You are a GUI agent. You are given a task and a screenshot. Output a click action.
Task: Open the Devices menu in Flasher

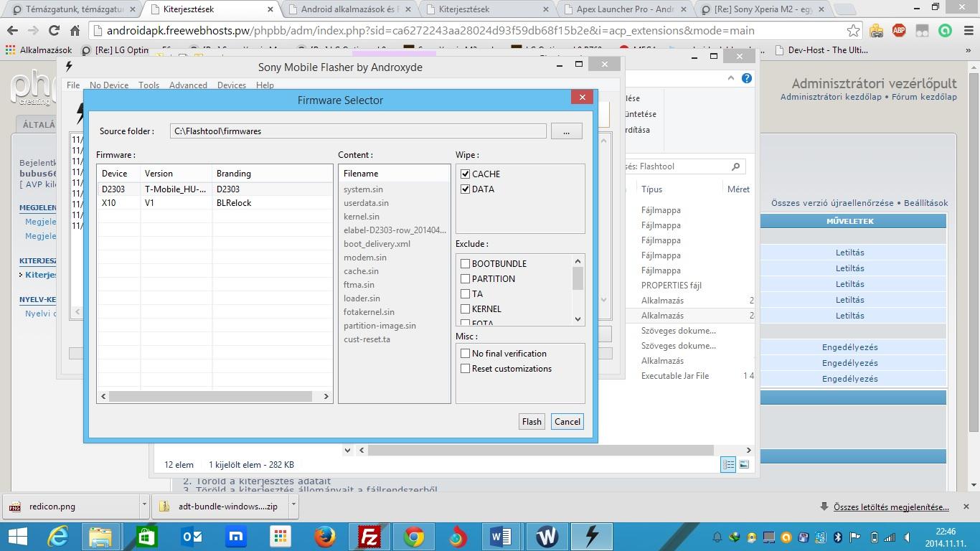(x=232, y=85)
